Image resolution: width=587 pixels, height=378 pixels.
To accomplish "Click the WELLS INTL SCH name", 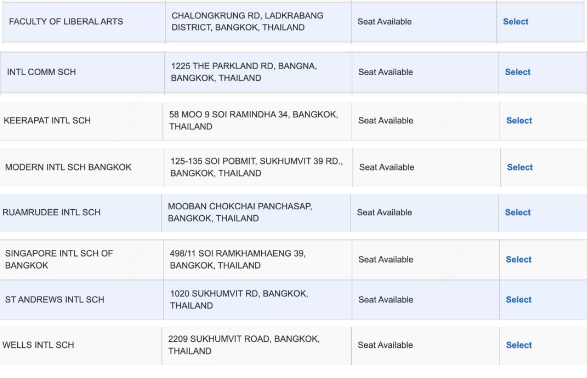I will [38, 345].
